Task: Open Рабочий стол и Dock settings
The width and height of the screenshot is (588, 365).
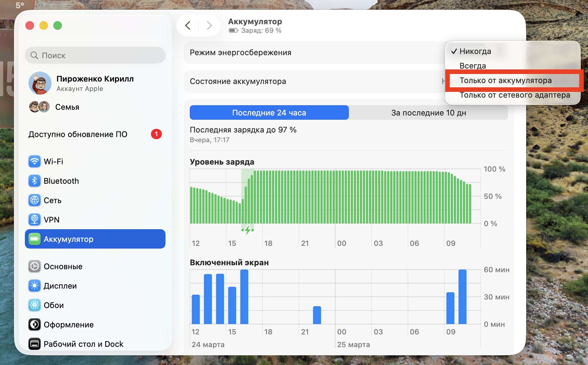Action: [83, 344]
